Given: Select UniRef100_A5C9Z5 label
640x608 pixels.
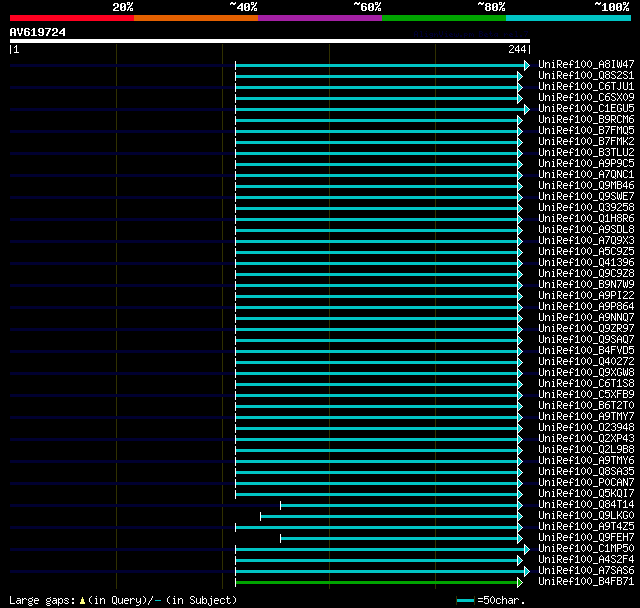Looking at the screenshot, I should (586, 252).
